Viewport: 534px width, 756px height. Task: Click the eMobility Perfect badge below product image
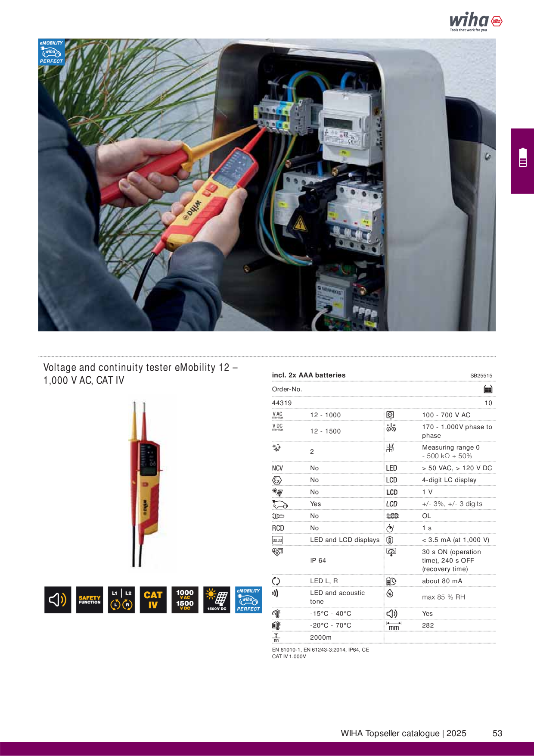tap(248, 600)
